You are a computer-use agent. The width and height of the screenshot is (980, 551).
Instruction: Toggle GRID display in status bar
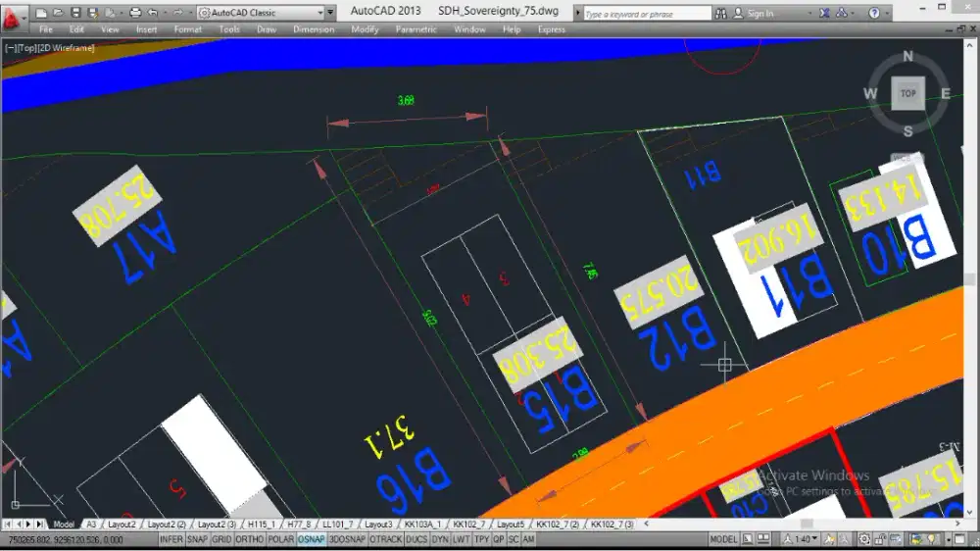coord(221,539)
